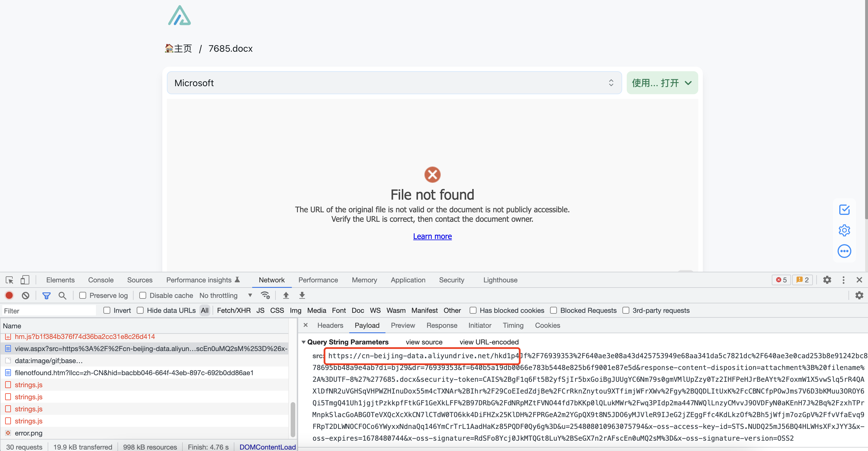Click the request list vertical scrollbar
The height and width of the screenshot is (451, 868).
[293, 419]
